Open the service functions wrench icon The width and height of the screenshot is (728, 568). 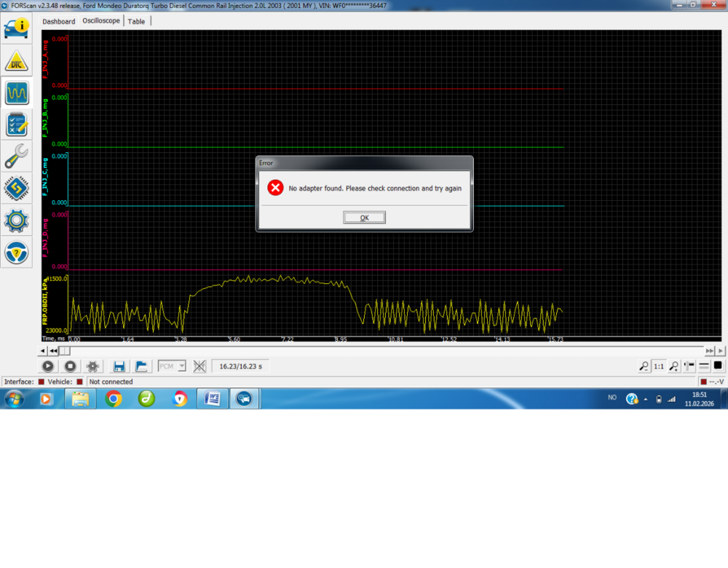16,157
